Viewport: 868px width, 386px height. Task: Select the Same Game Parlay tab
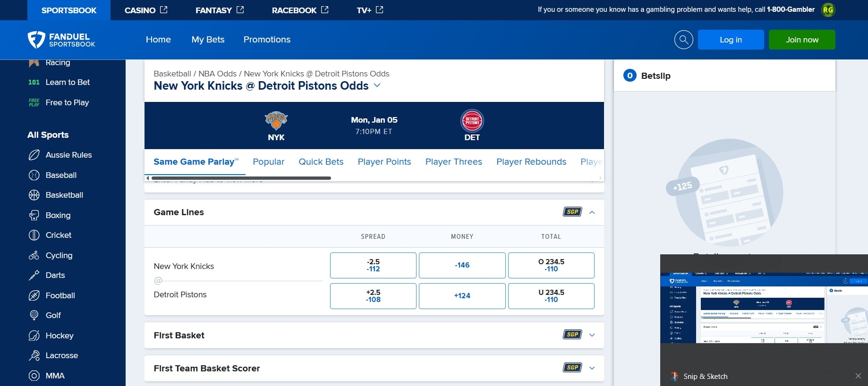196,161
